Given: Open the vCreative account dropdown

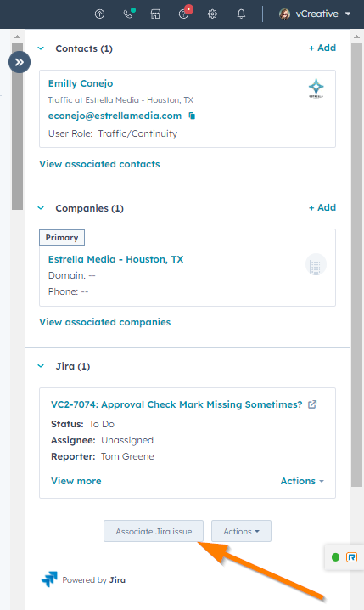Looking at the screenshot, I should point(315,14).
